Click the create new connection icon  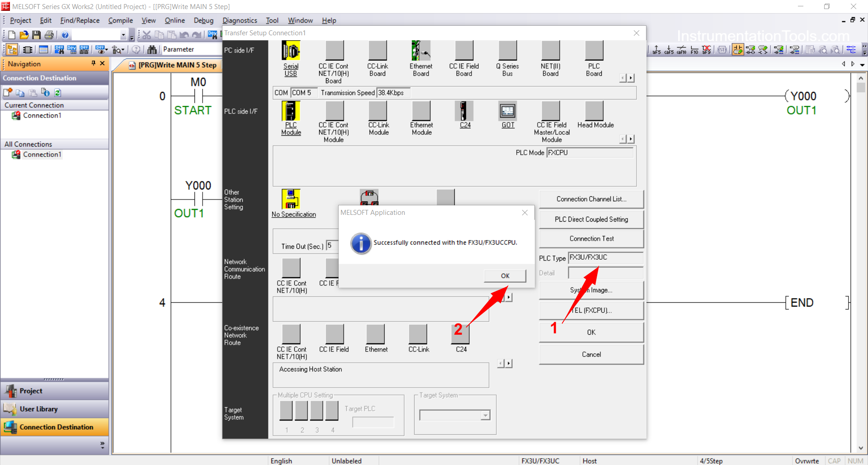click(8, 92)
